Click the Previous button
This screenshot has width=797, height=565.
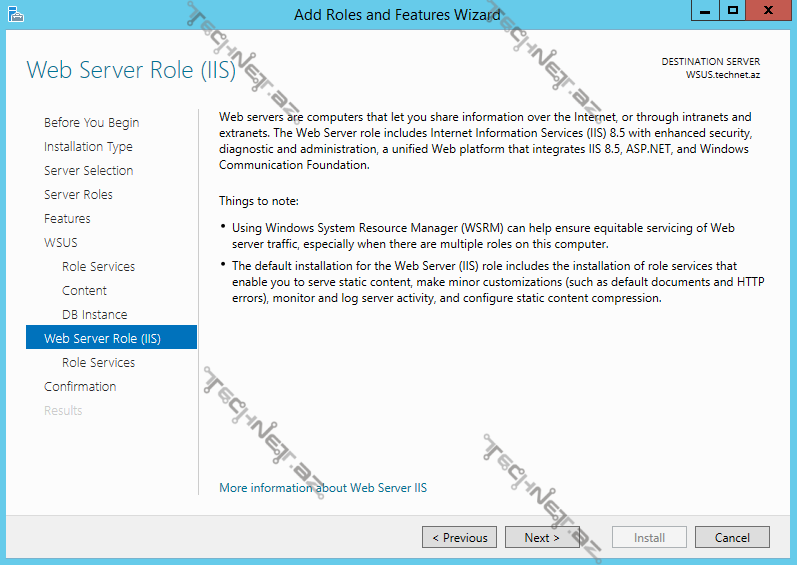tap(459, 538)
